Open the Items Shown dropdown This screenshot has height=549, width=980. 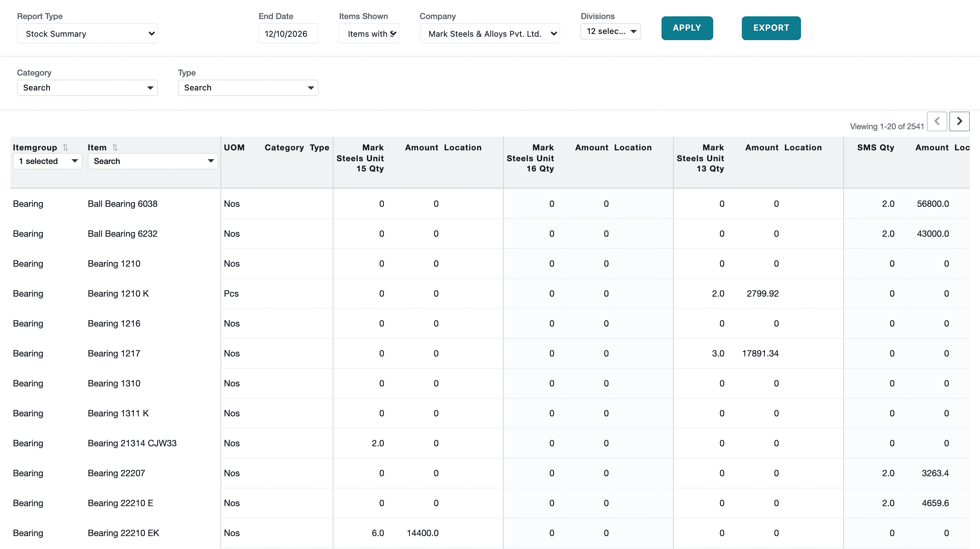369,33
